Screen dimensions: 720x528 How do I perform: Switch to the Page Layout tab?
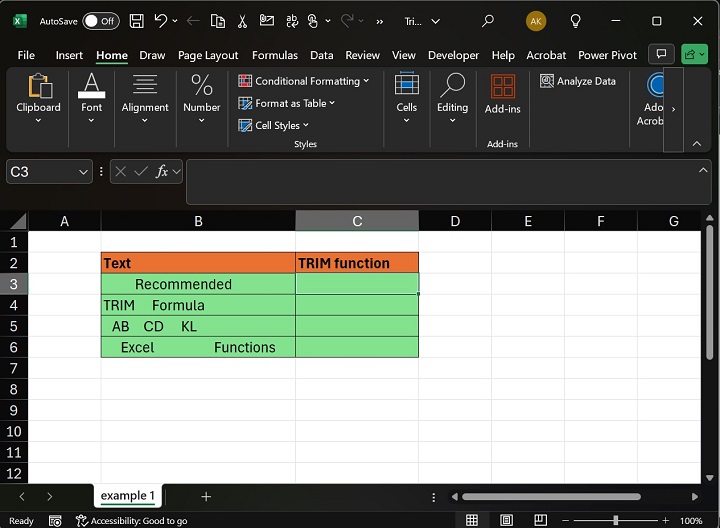point(208,55)
